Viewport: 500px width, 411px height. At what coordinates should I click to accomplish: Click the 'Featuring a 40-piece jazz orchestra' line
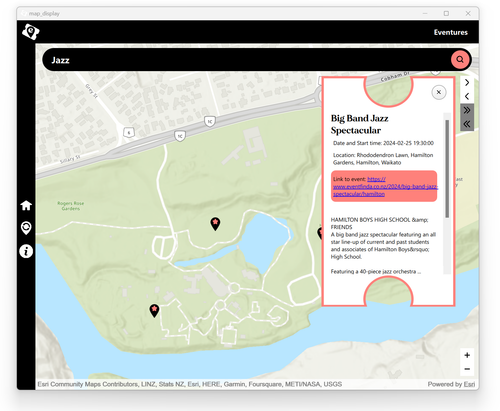point(376,271)
